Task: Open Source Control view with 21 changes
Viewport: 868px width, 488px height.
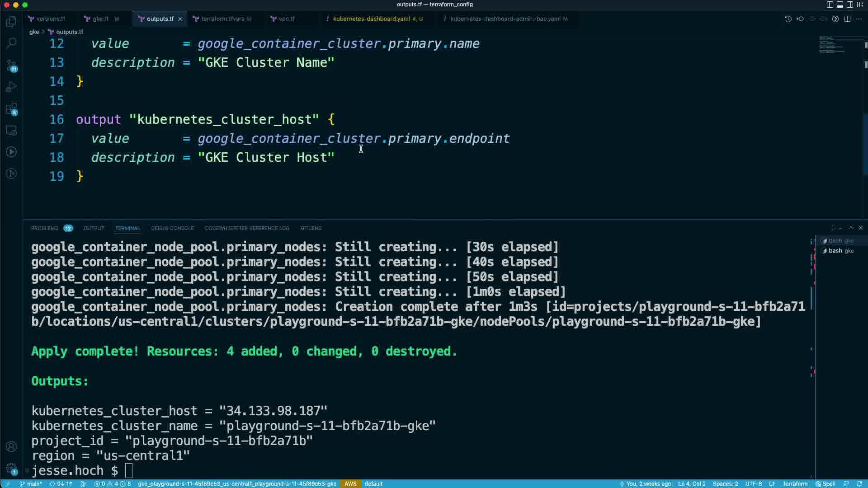Action: (11, 66)
